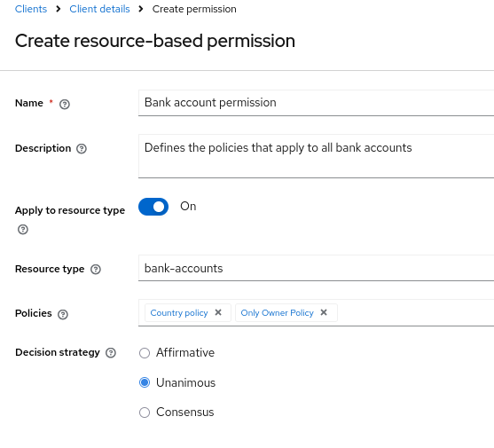Go to Clients breadcrumb link

(x=31, y=9)
